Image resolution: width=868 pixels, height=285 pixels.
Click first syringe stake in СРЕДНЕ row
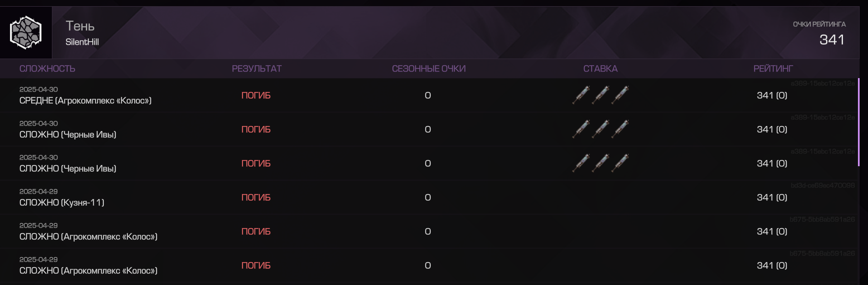[x=581, y=95]
